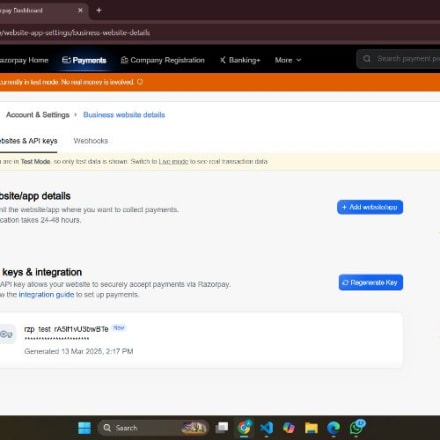Select the Websites & API keys tab
This screenshot has width=440, height=440.
[28, 141]
